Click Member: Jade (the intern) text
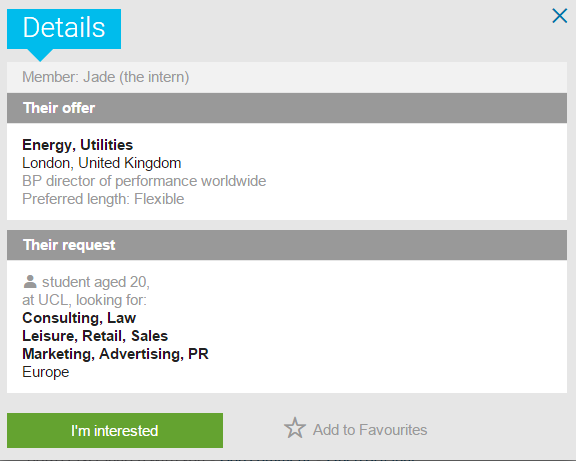 tap(106, 77)
